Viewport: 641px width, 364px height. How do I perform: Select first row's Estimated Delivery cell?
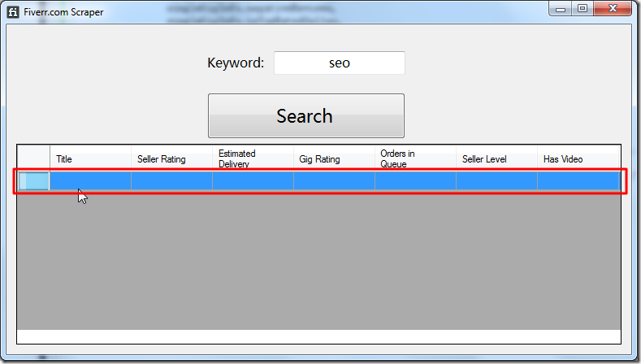(253, 180)
